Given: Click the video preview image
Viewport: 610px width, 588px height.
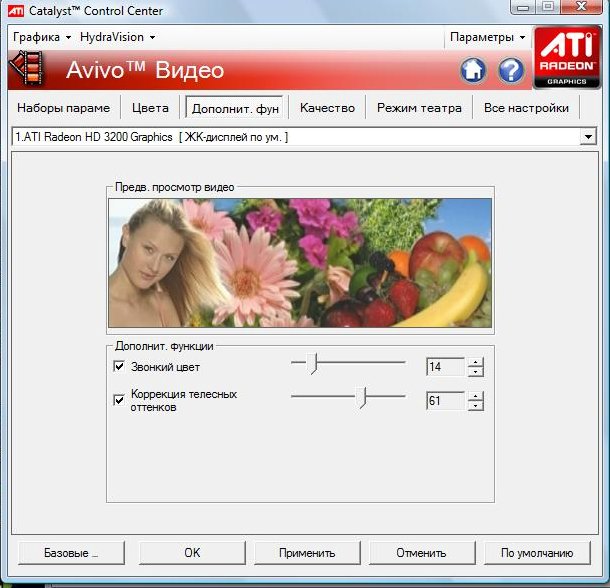Looking at the screenshot, I should click(300, 263).
